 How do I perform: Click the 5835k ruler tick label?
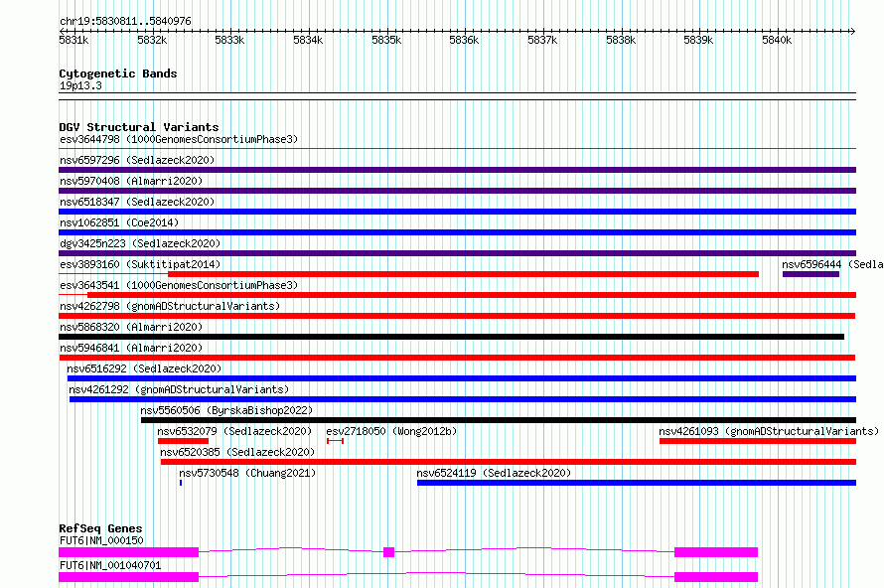click(x=386, y=40)
